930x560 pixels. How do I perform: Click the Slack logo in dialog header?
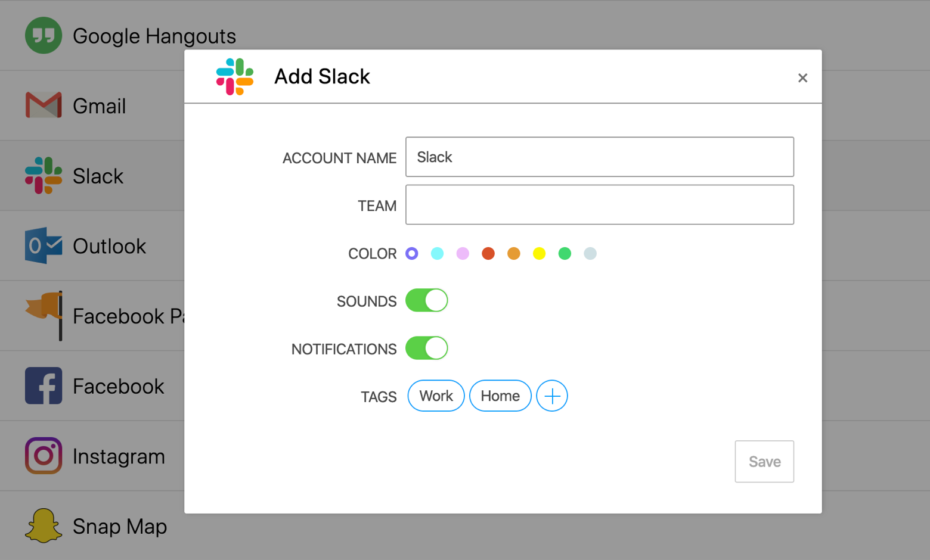click(x=235, y=77)
